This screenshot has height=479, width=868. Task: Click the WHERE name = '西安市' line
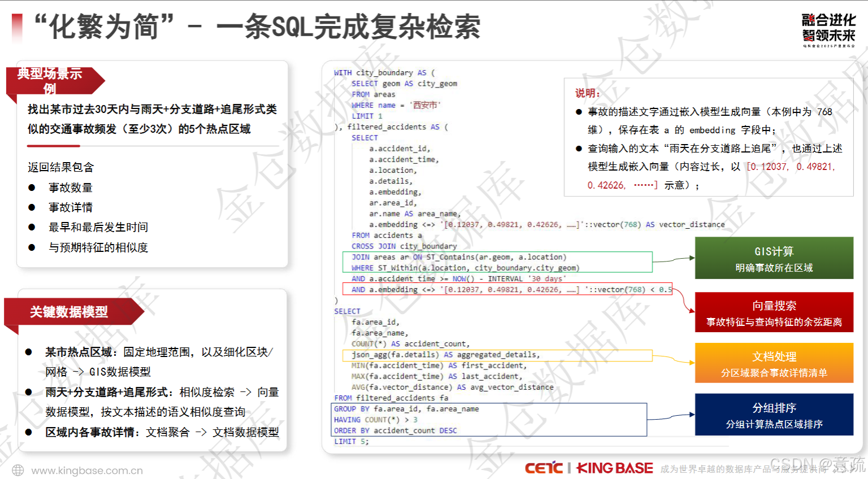pyautogui.click(x=396, y=105)
